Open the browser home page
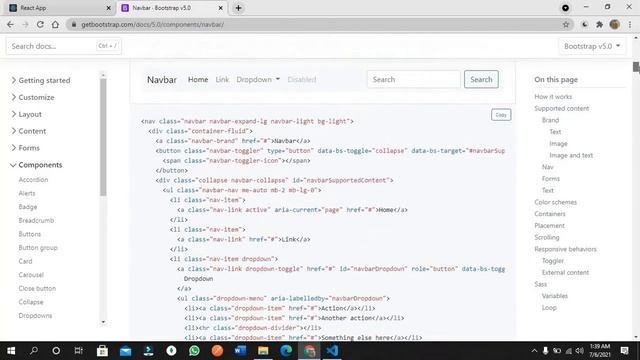The width and height of the screenshot is (640, 360). click(x=55, y=24)
